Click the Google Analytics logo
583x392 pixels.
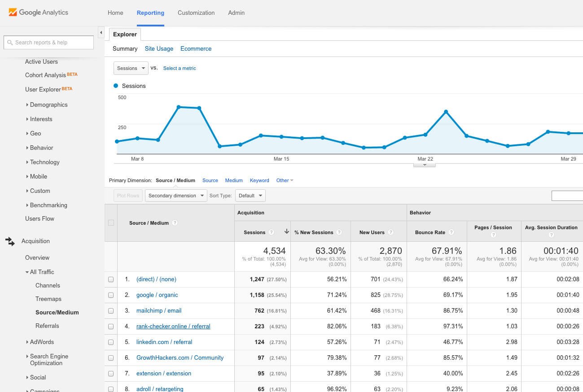[38, 13]
